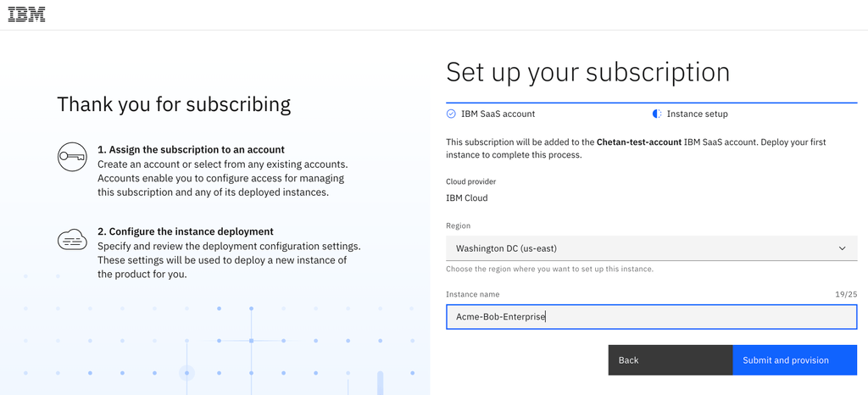
Task: Click the region helper text below the dropdown
Action: (549, 269)
